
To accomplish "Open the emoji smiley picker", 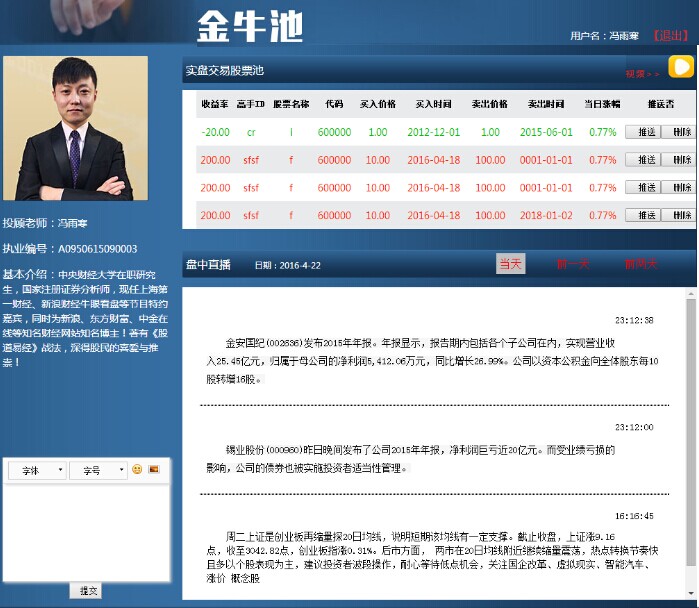I will coord(137,469).
